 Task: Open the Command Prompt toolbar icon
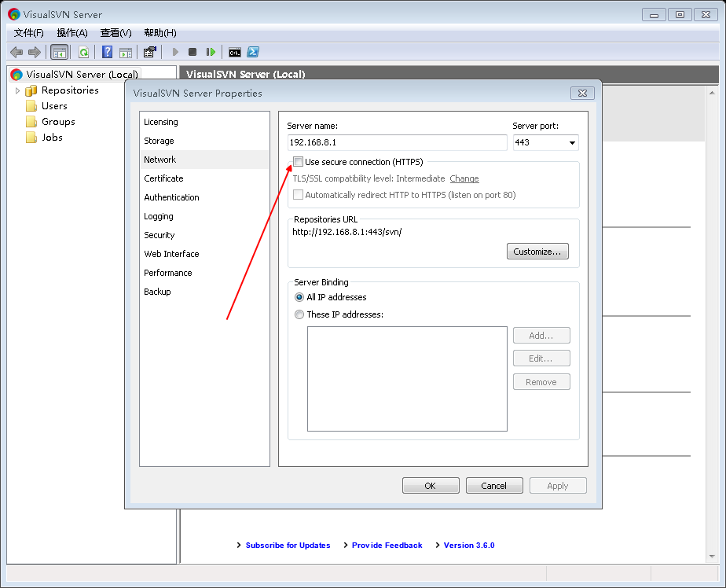point(235,53)
